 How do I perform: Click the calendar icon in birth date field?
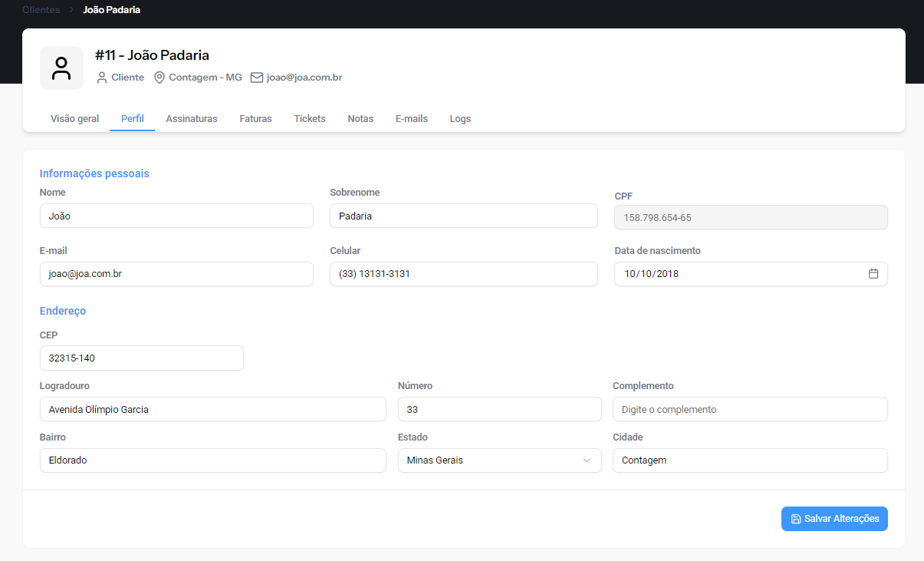pyautogui.click(x=873, y=274)
